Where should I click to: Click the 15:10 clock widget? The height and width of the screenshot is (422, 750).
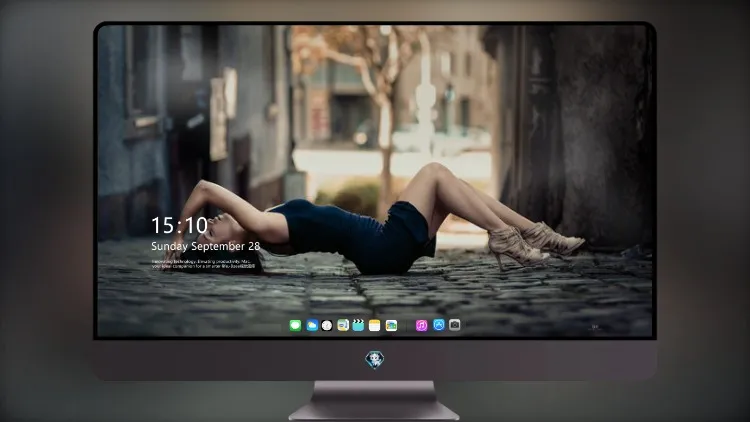coord(180,225)
